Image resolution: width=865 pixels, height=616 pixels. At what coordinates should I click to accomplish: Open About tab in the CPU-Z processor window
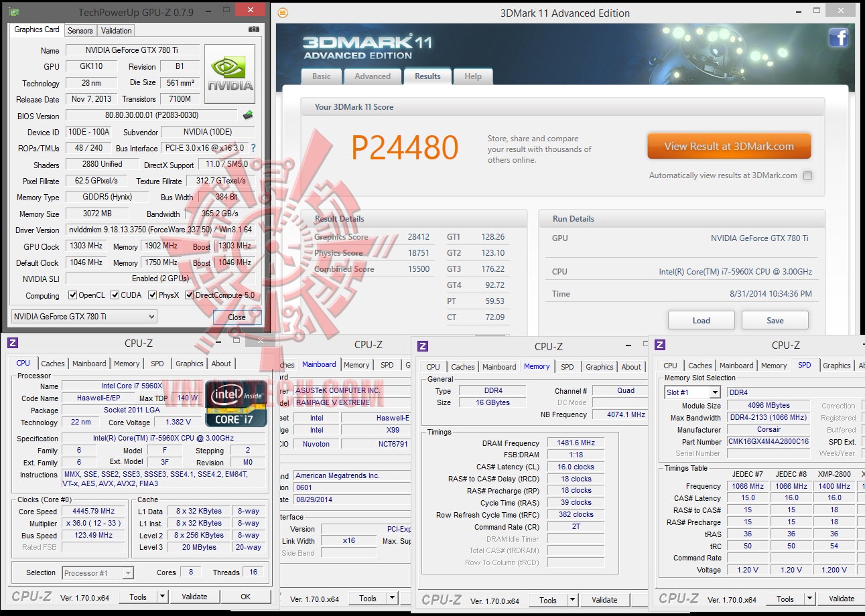point(221,364)
